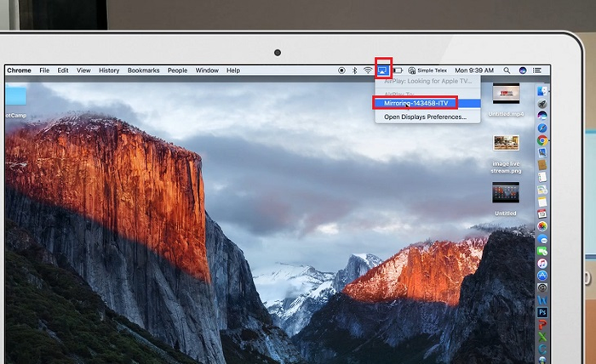Open Maps from the Dock
This screenshot has width=596, height=364.
point(542,190)
